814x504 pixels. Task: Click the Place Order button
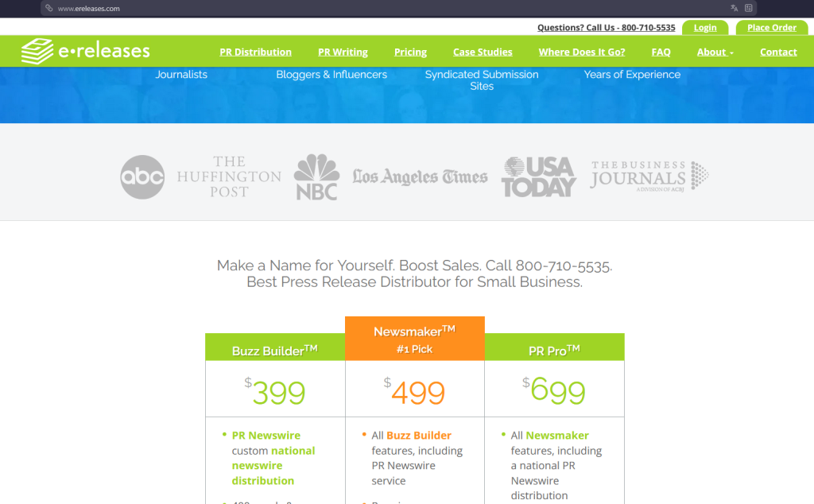click(x=771, y=28)
